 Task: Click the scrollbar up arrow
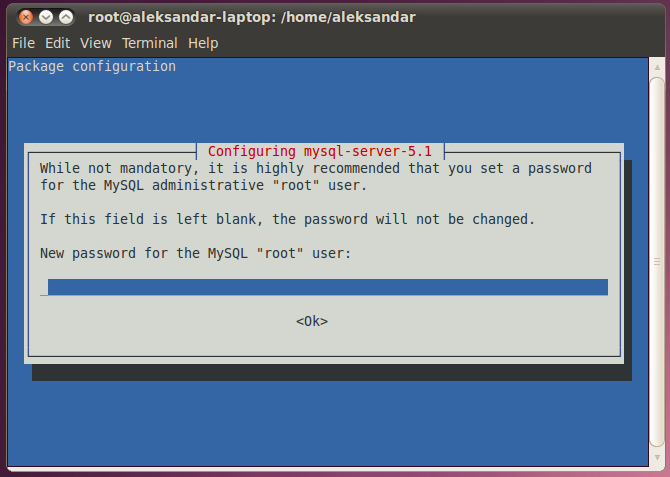point(657,68)
